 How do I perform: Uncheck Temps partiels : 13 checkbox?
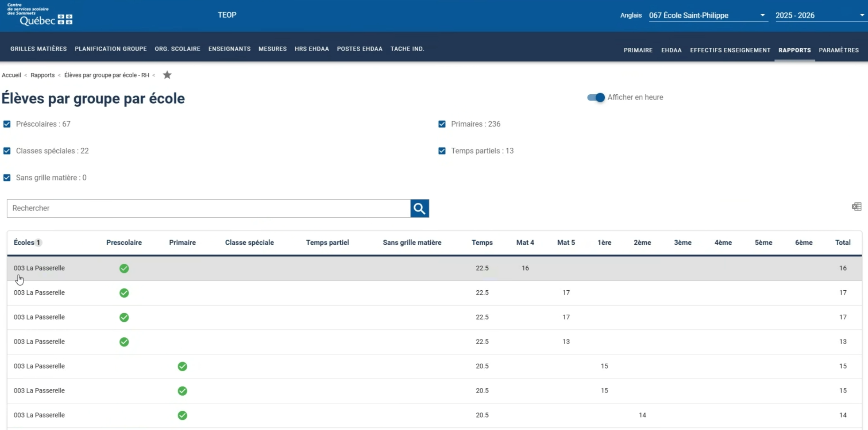442,151
